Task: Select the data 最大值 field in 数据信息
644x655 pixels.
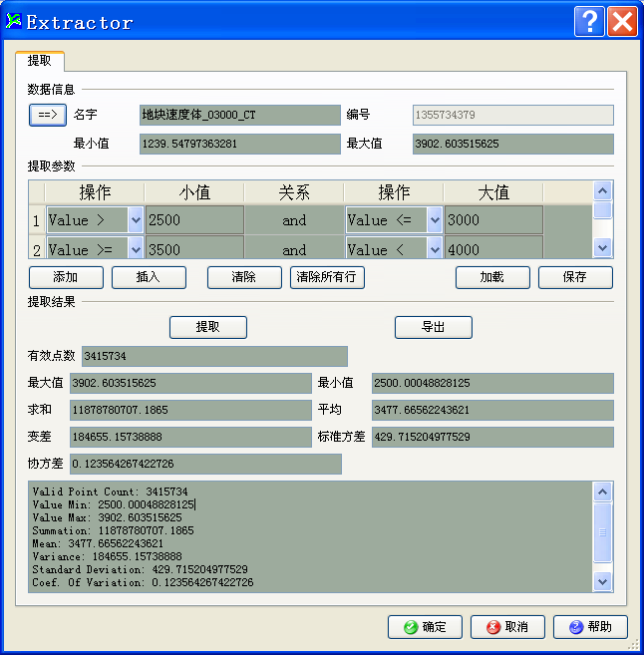Action: click(x=512, y=144)
